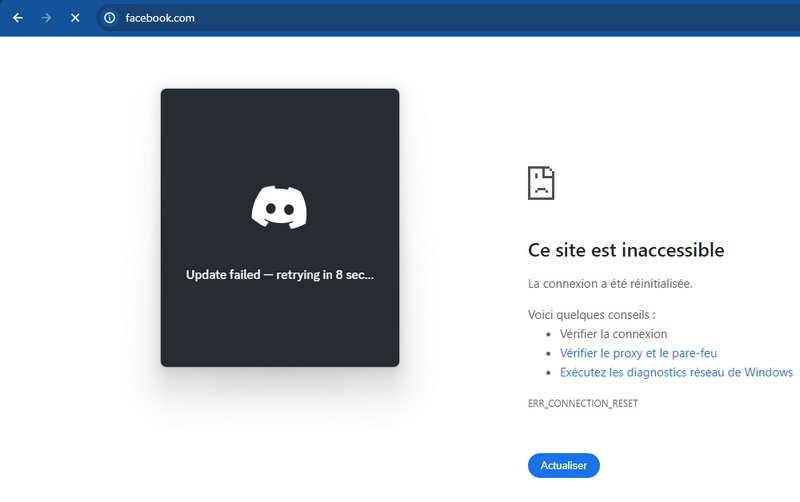Click Voici quelques conseils text

coord(592,315)
